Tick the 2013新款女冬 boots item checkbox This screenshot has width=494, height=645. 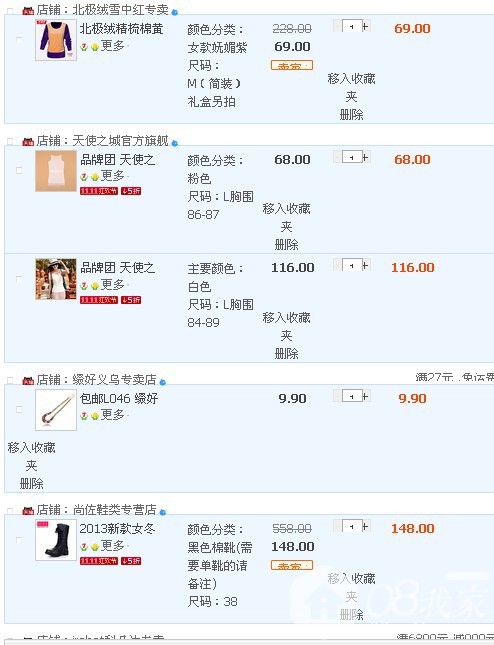pyautogui.click(x=19, y=539)
